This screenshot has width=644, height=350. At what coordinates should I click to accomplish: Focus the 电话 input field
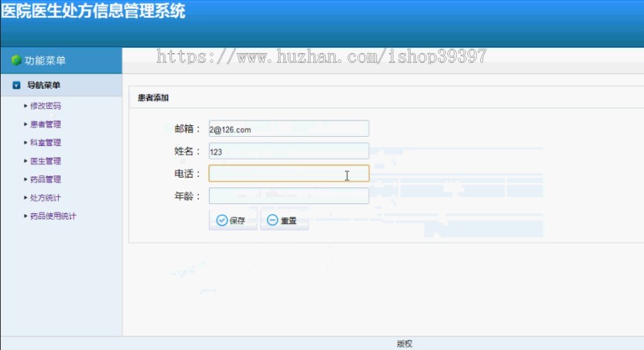click(289, 173)
